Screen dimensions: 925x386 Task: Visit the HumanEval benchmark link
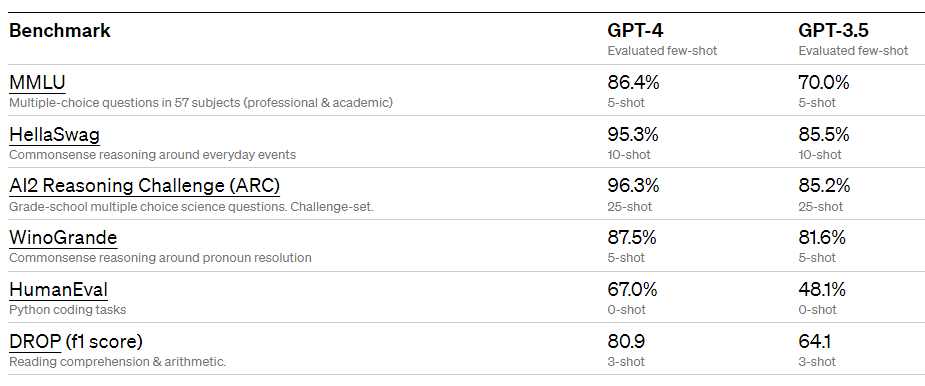point(58,290)
